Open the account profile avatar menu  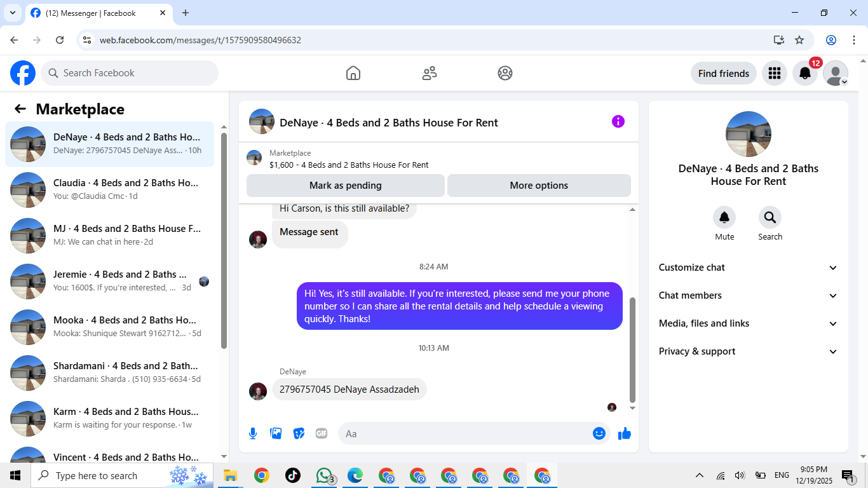pos(836,73)
